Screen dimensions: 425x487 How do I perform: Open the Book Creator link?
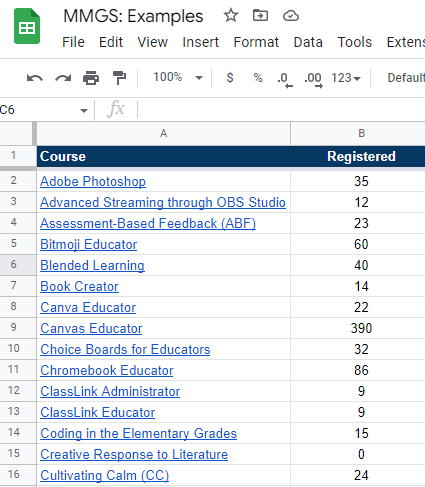pyautogui.click(x=79, y=287)
